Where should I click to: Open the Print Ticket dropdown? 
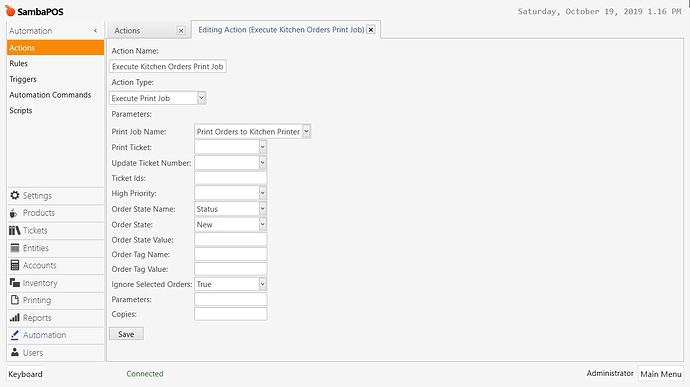(x=262, y=147)
